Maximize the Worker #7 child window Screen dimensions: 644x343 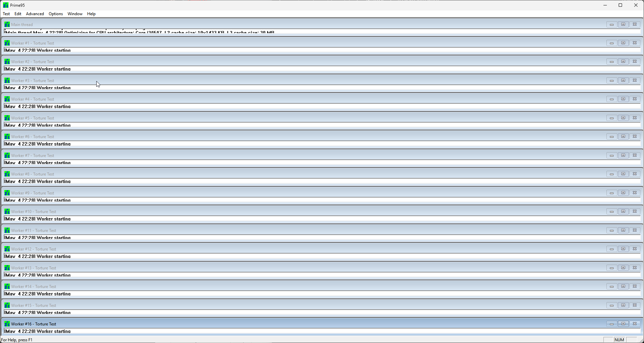click(623, 155)
